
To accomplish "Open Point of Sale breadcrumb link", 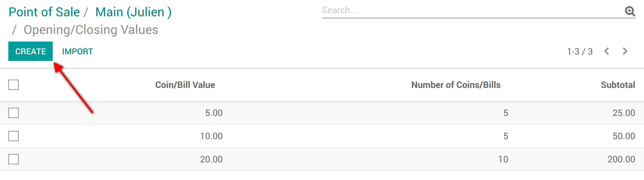I will coord(44,12).
